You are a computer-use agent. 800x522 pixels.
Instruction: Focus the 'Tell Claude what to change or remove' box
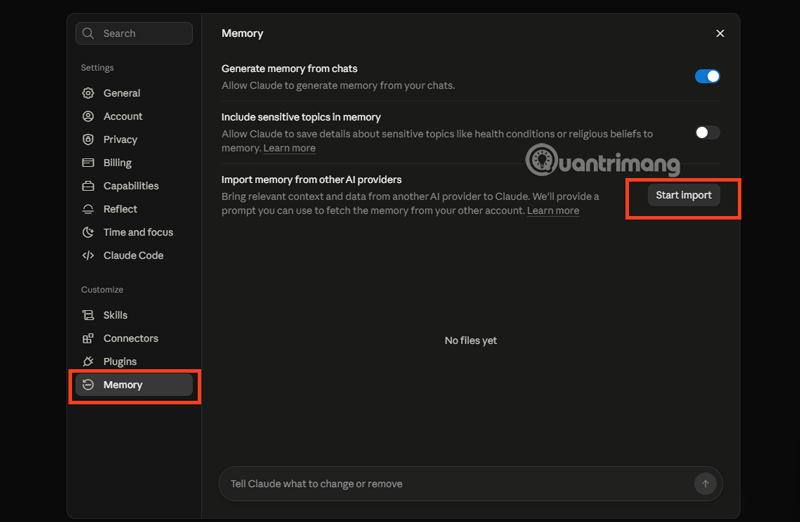(x=471, y=483)
